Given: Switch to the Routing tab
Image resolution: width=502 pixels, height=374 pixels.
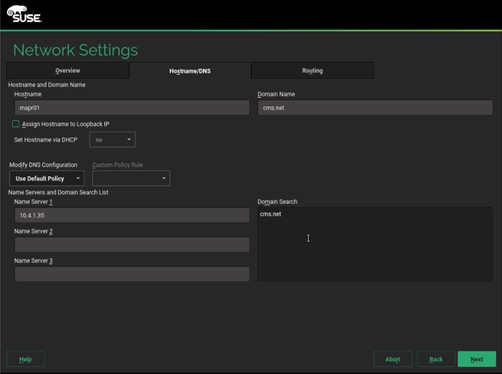Looking at the screenshot, I should pyautogui.click(x=312, y=71).
